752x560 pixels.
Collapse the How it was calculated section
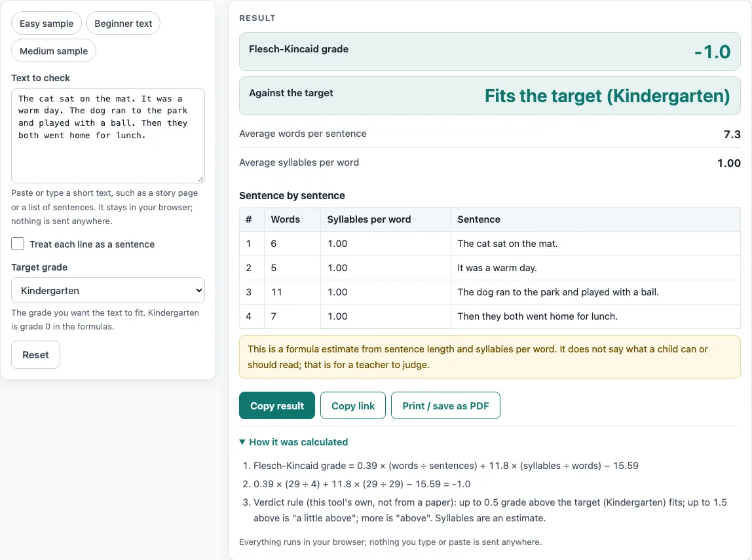click(x=298, y=442)
